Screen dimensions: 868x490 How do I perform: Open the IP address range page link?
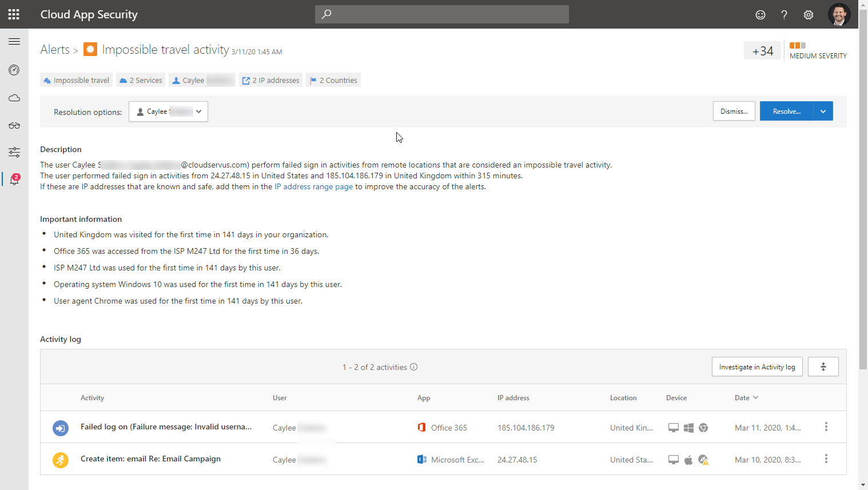coord(313,186)
